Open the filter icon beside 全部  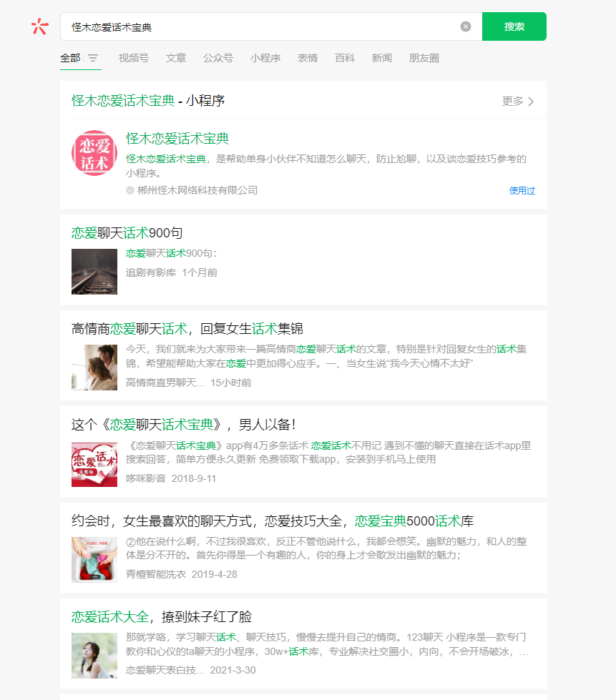(x=93, y=58)
